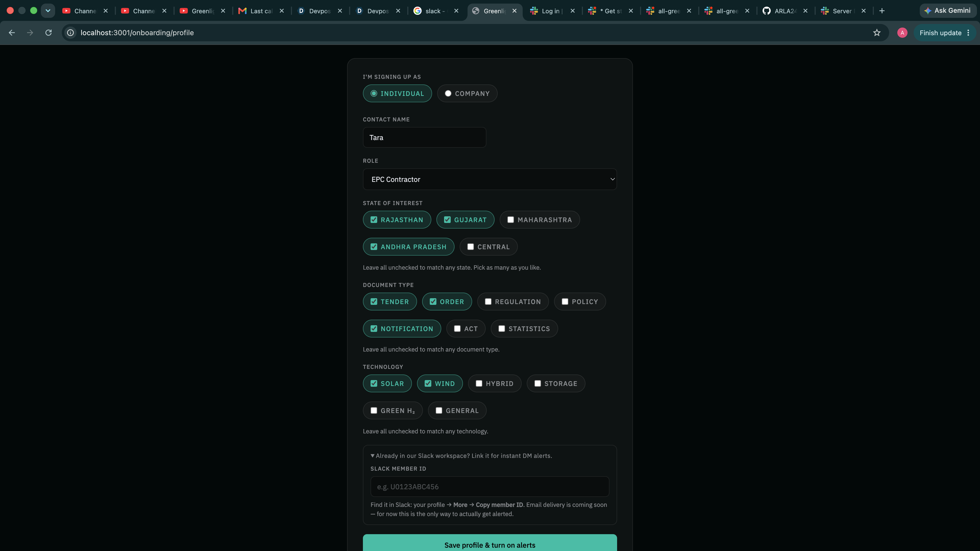Uncheck the Solar technology
This screenshot has width=980, height=551.
(387, 384)
